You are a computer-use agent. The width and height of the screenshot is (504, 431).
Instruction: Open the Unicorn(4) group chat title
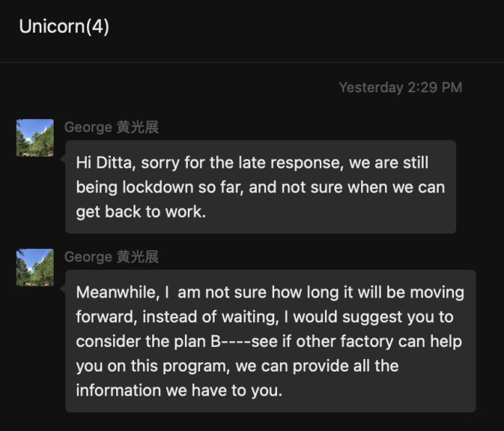[x=64, y=27]
